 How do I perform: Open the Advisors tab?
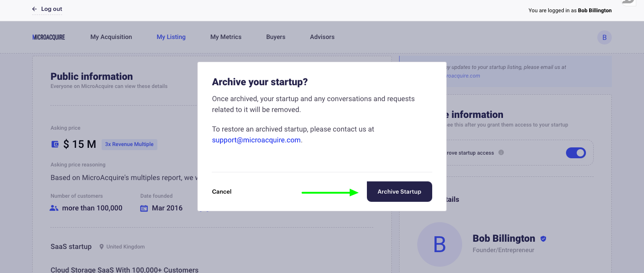322,37
